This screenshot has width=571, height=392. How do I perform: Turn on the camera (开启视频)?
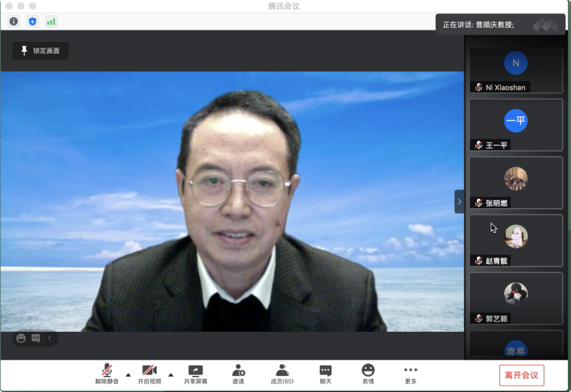point(149,374)
